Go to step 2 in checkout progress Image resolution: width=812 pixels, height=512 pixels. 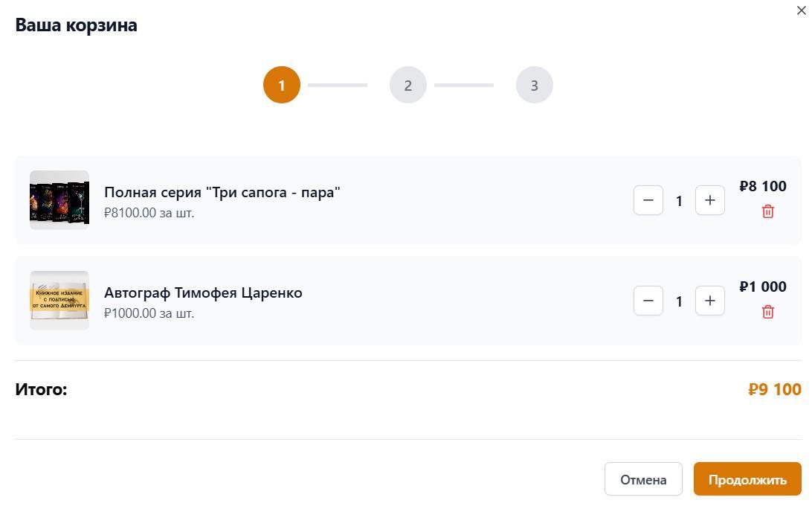click(x=408, y=85)
